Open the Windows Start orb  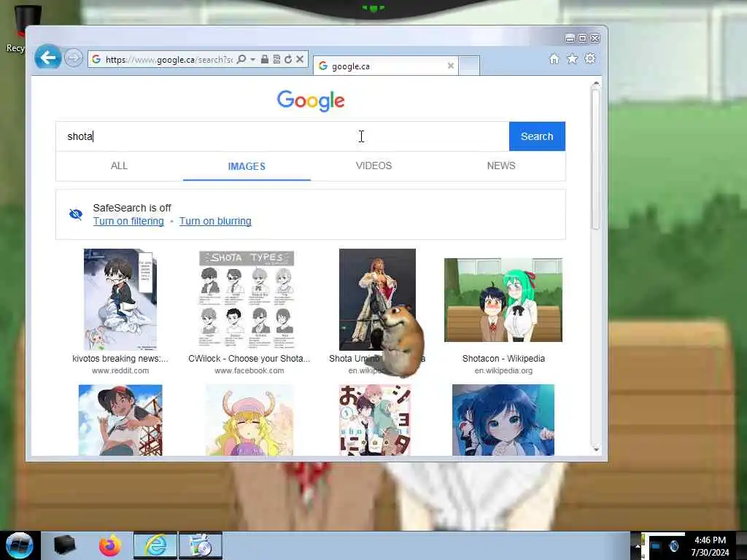(x=19, y=545)
